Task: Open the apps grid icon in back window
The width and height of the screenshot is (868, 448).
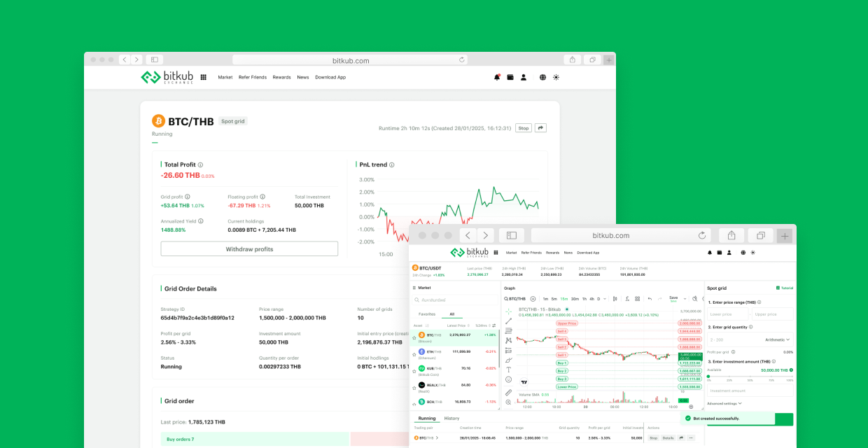Action: [203, 78]
